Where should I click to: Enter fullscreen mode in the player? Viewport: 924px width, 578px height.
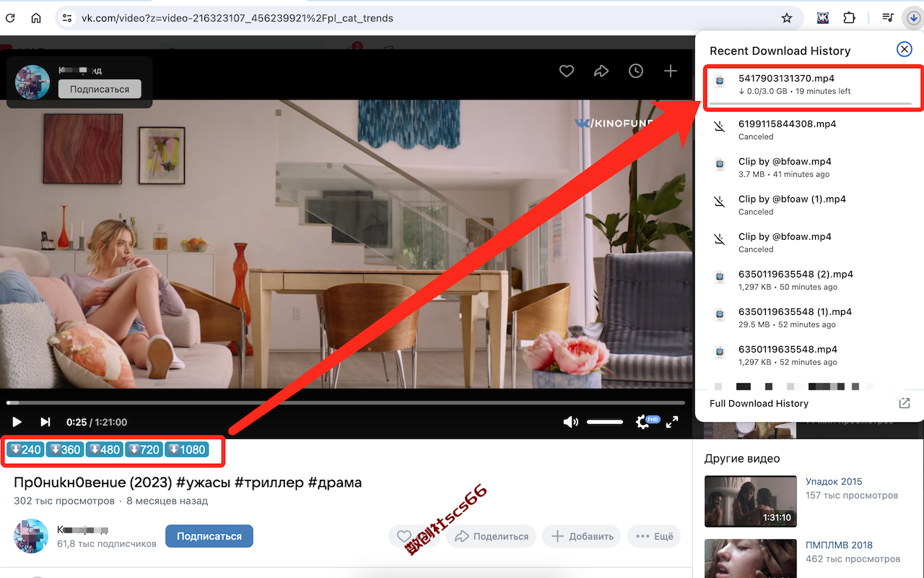point(671,422)
